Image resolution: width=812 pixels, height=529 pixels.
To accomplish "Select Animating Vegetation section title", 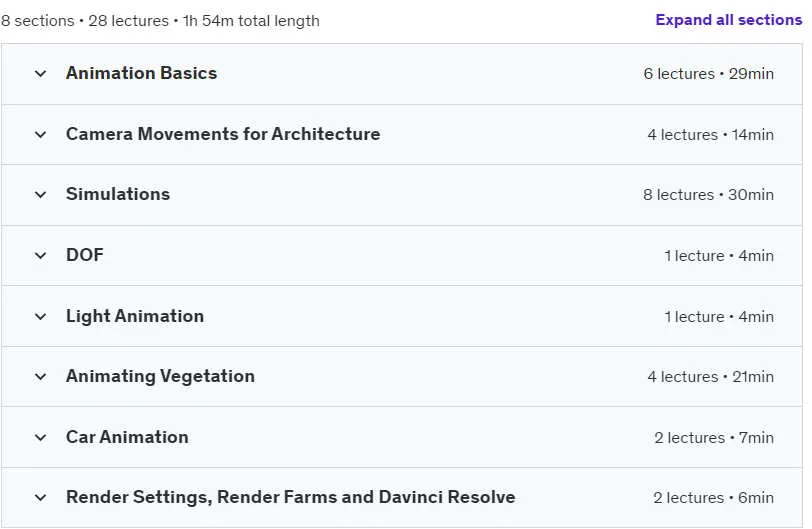I will tap(161, 376).
